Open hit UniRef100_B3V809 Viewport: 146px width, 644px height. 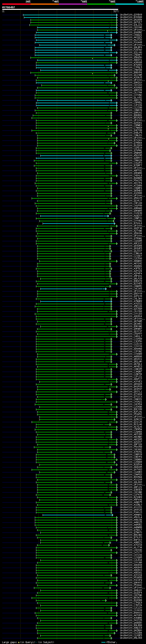131,17
